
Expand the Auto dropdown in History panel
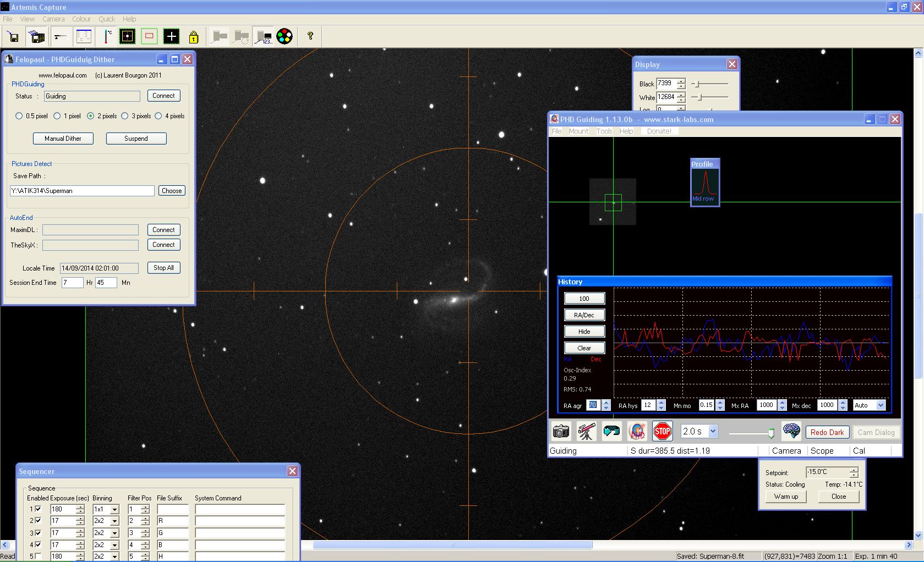click(x=881, y=405)
